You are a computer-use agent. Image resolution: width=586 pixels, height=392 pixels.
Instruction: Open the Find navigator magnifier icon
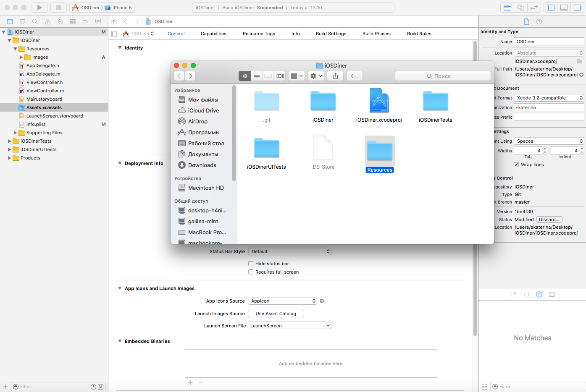coord(35,21)
